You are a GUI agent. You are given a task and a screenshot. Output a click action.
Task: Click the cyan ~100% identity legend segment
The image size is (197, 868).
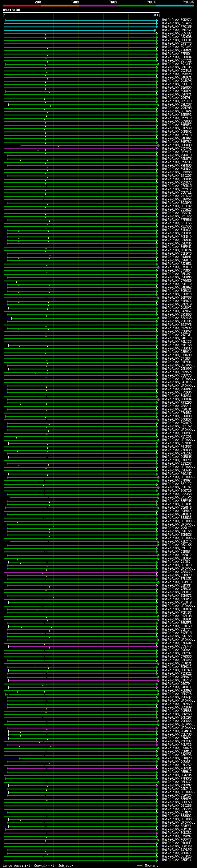click(x=175, y=6)
